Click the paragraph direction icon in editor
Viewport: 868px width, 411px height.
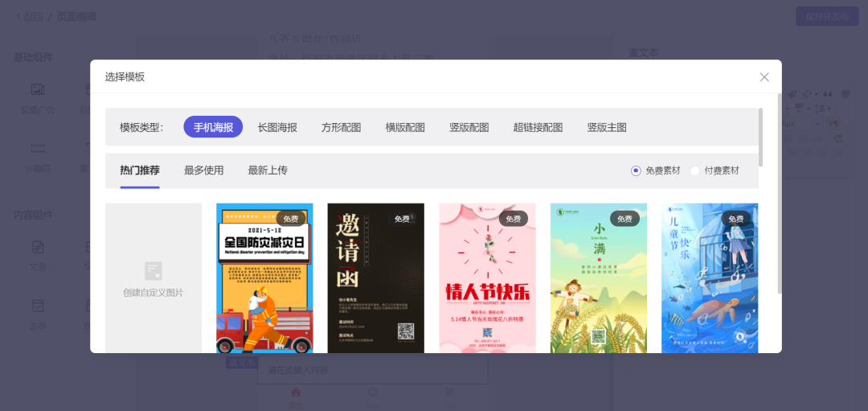coord(834,123)
